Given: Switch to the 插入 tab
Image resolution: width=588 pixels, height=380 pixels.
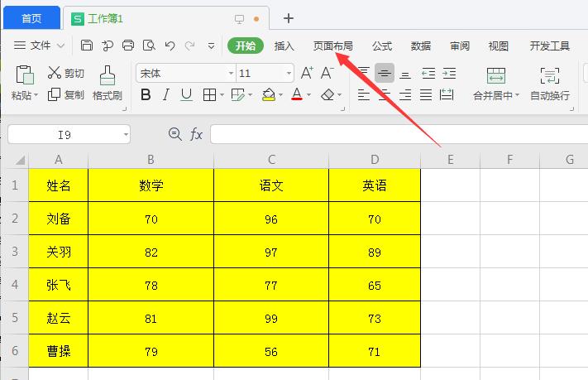Looking at the screenshot, I should (x=284, y=46).
